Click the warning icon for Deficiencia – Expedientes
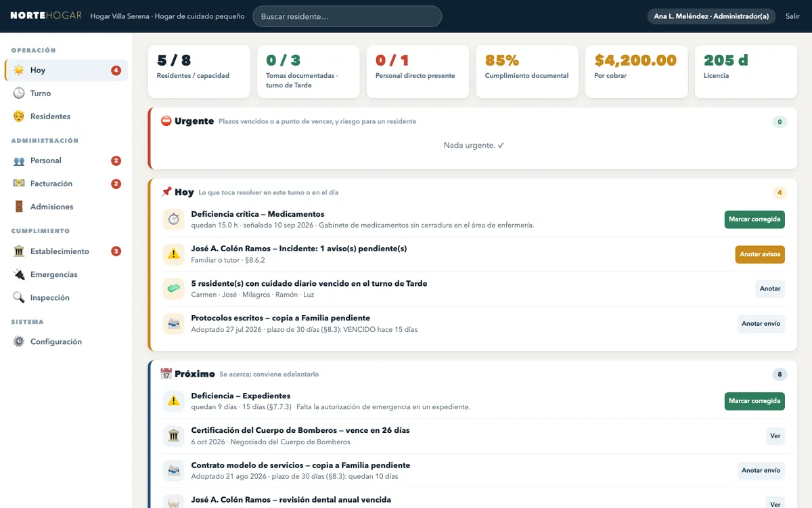 (x=174, y=401)
